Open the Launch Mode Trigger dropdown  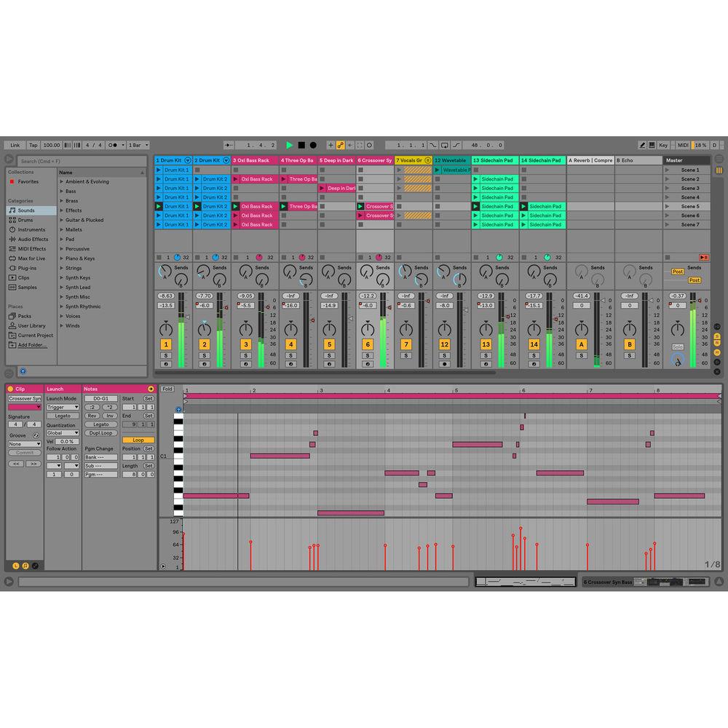click(64, 407)
